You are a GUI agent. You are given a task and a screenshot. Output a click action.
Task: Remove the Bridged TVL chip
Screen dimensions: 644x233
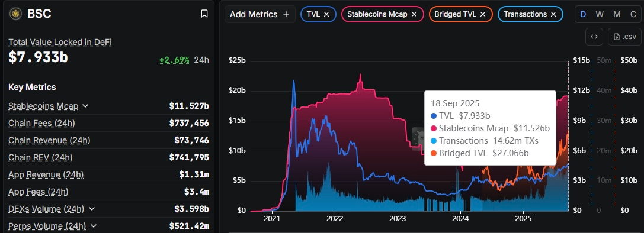pyautogui.click(x=483, y=14)
